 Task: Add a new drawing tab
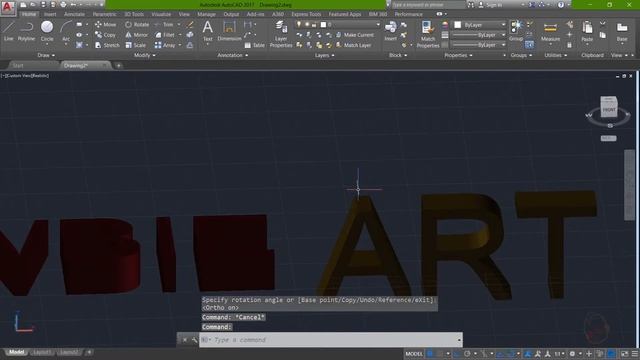[118, 65]
